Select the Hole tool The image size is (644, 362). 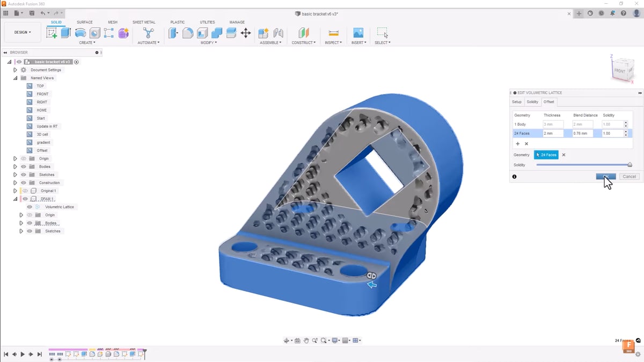point(94,33)
